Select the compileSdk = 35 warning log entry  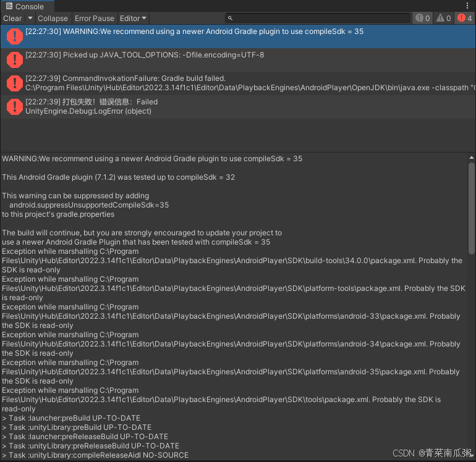pyautogui.click(x=238, y=36)
